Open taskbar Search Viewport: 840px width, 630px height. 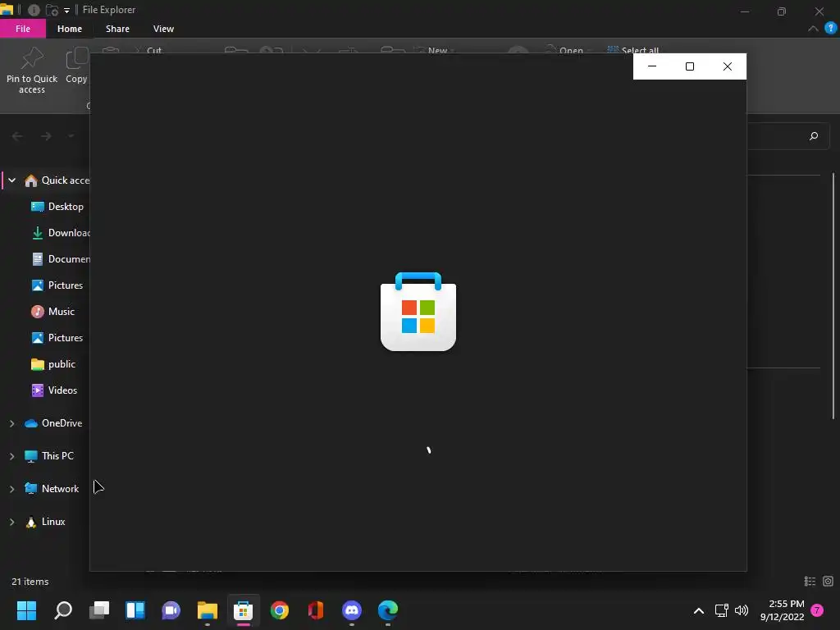pos(63,610)
